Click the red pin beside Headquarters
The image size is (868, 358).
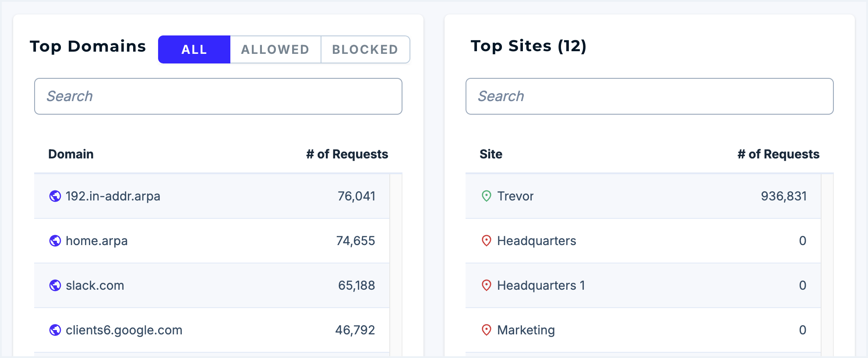coord(486,241)
